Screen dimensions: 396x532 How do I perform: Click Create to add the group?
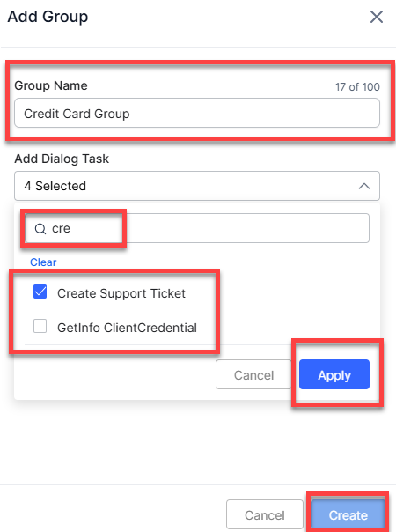(348, 514)
